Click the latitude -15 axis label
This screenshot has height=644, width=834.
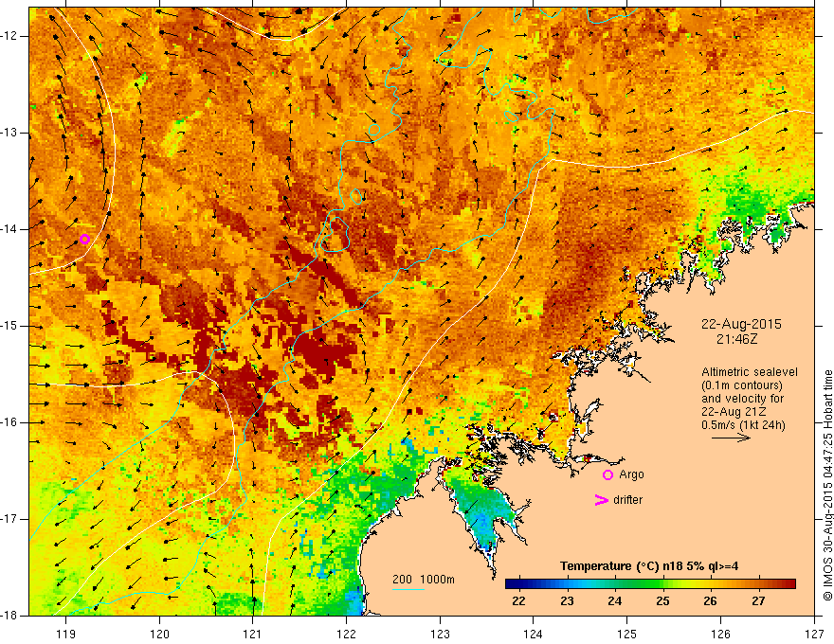[10, 326]
